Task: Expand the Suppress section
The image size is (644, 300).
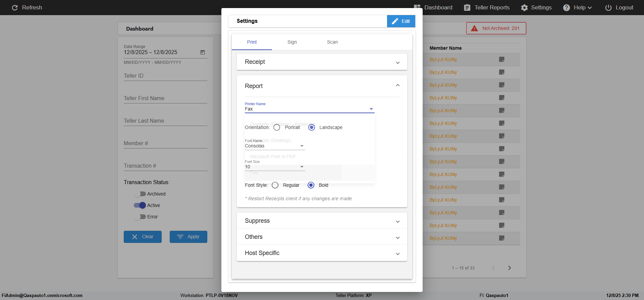Action: 322,221
